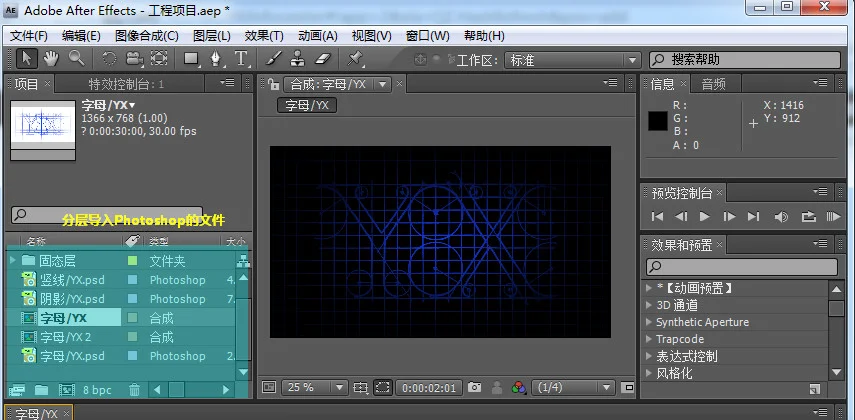Switch to the 音频 tab
Viewport: 855px width, 420px height.
coord(714,84)
